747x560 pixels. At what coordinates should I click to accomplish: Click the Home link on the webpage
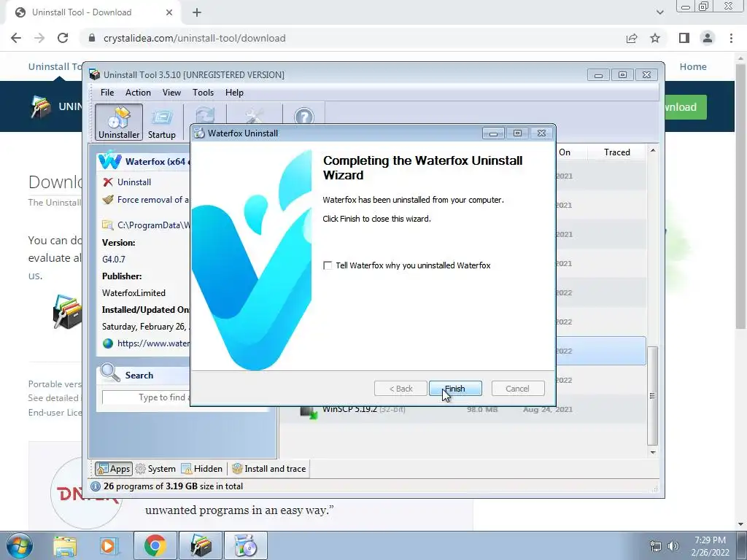(x=693, y=66)
